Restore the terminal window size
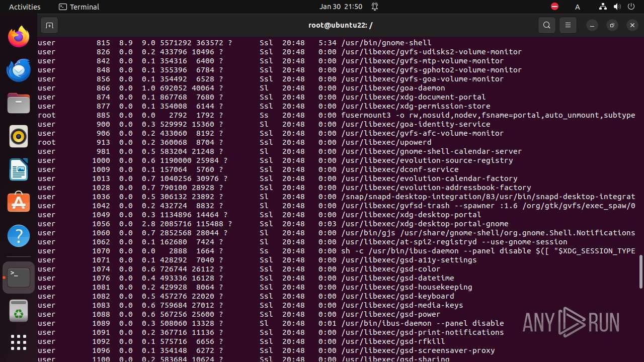This screenshot has height=362, width=644. (x=612, y=25)
